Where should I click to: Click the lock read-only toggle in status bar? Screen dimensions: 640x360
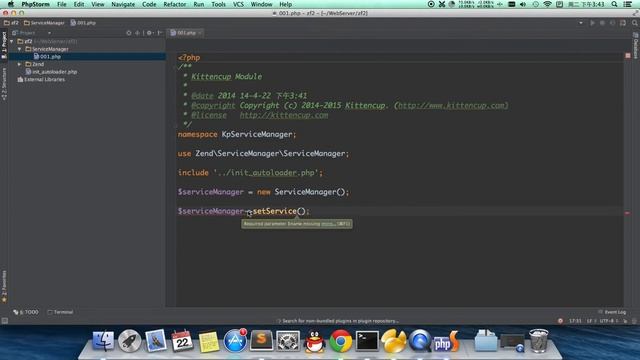click(625, 321)
